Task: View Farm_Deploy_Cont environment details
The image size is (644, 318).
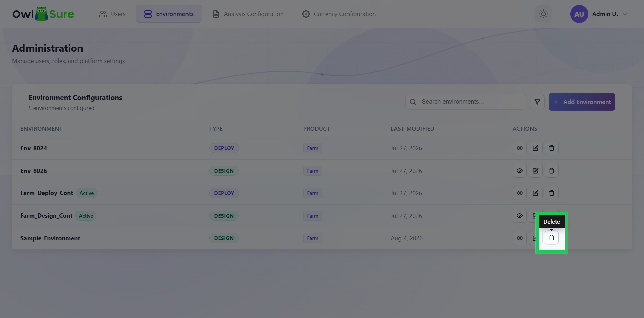Action: [519, 193]
